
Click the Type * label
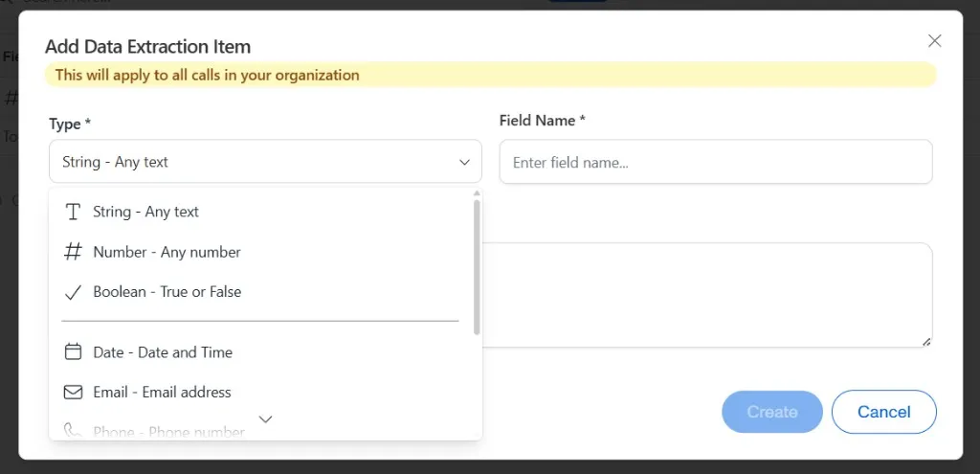coord(70,124)
